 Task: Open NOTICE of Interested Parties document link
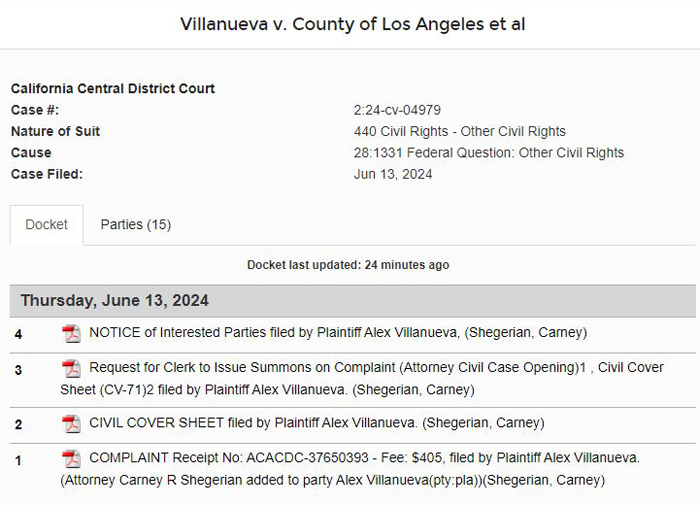338,333
